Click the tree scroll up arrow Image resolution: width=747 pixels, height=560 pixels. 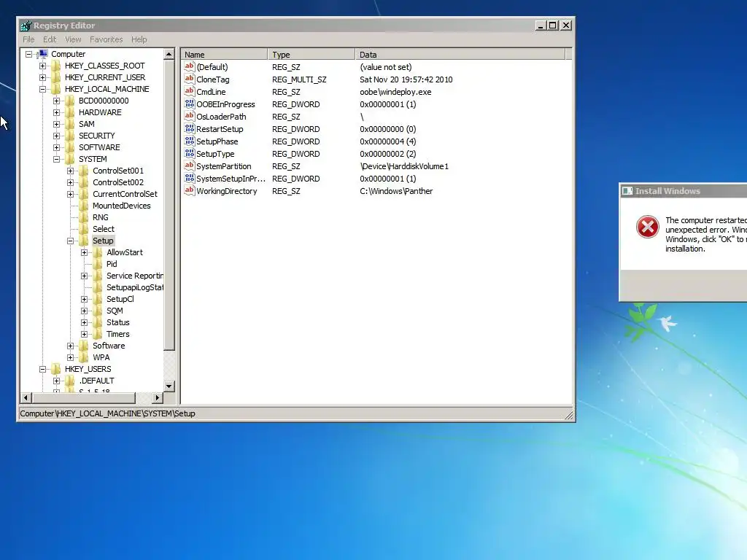[x=169, y=54]
